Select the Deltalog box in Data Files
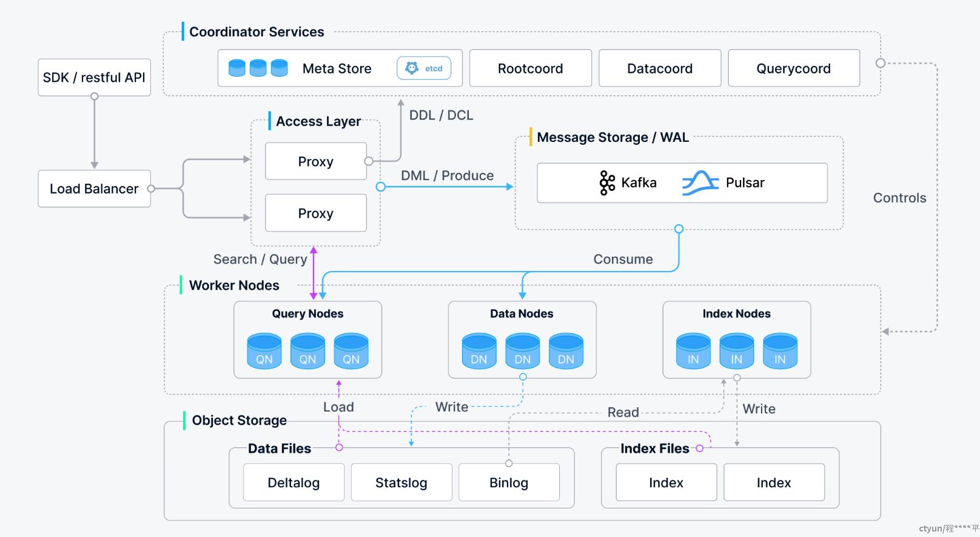The height and width of the screenshot is (537, 980). click(294, 482)
